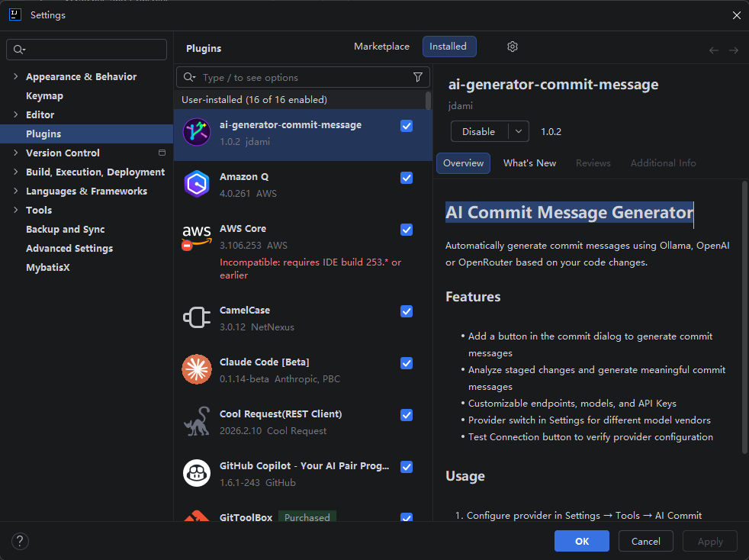Click the GitToolBox Purchased badge
Viewport: 749px width, 560px height.
click(x=307, y=517)
